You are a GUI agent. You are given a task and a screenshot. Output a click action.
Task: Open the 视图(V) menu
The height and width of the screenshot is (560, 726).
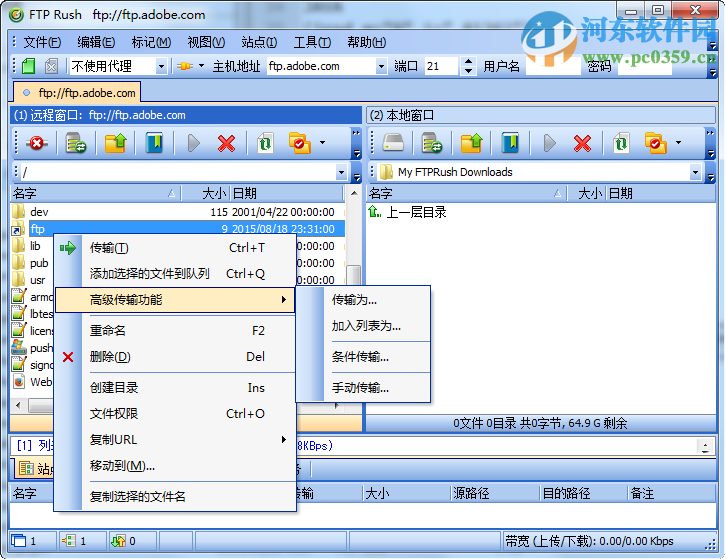coord(206,42)
